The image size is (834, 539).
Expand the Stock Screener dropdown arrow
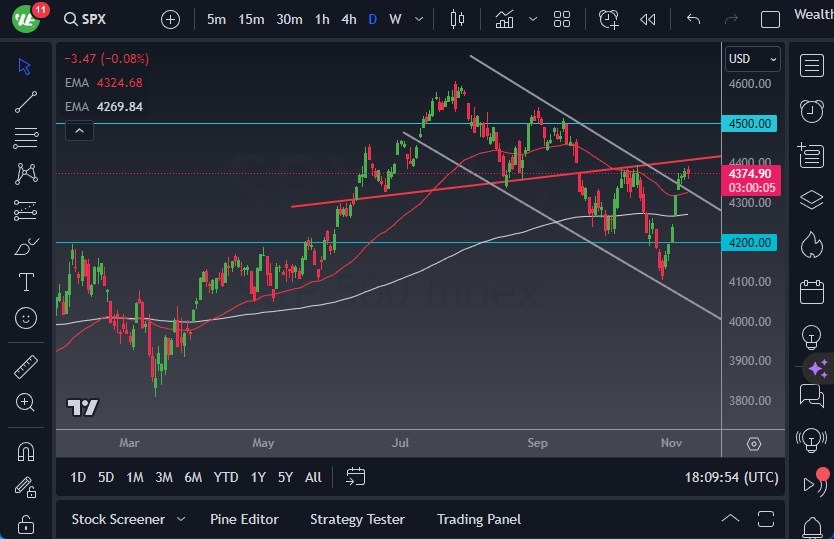click(x=181, y=519)
